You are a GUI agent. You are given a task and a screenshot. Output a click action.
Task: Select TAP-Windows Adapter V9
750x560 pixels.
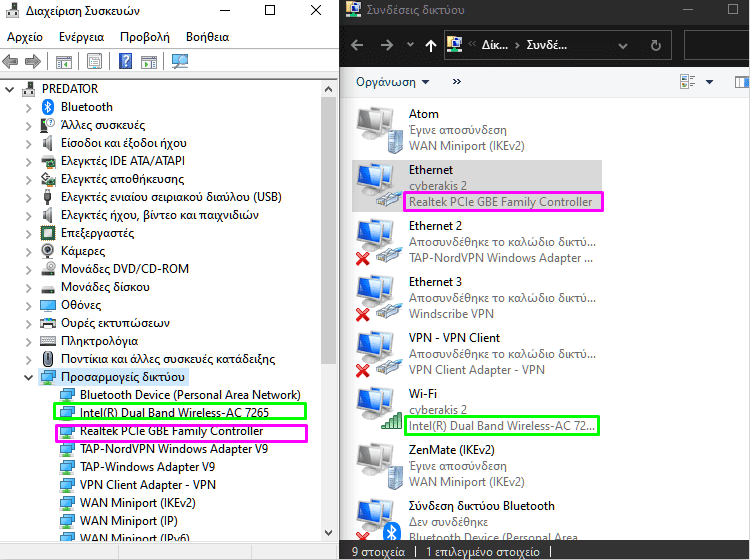click(147, 467)
